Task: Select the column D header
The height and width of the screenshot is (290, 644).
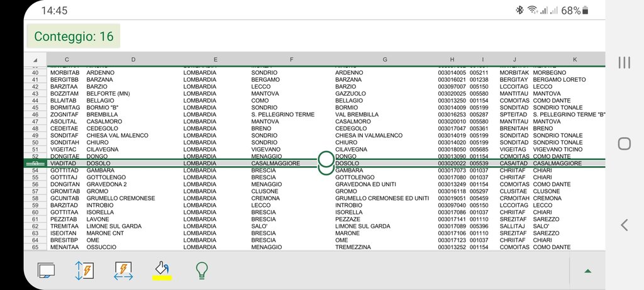Action: click(x=133, y=60)
